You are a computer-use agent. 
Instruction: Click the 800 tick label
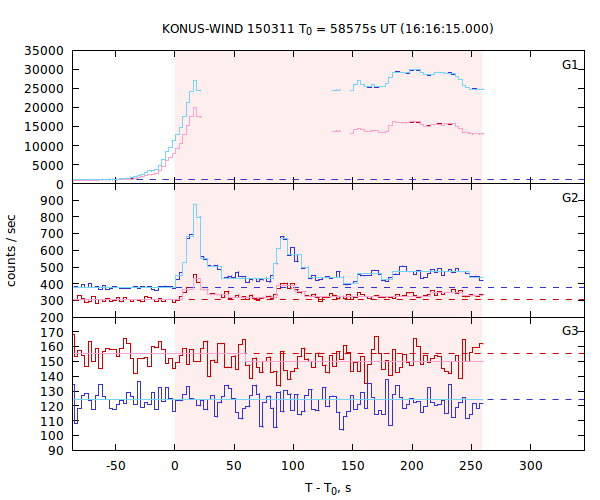click(52, 217)
